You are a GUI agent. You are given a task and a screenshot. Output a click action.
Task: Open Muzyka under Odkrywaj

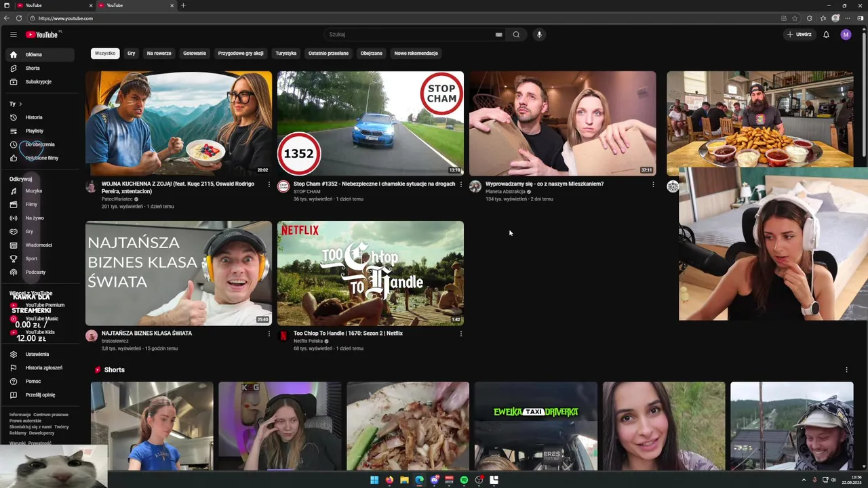point(41,190)
